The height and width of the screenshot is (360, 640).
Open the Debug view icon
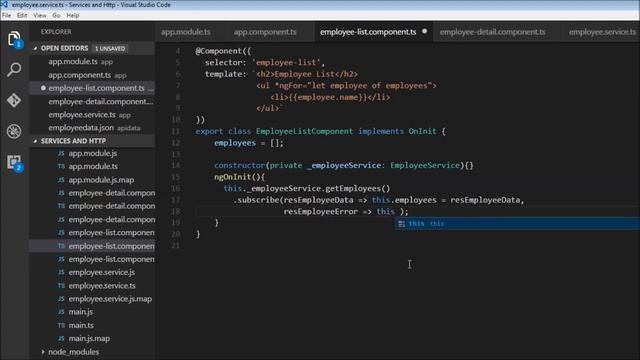(x=14, y=131)
